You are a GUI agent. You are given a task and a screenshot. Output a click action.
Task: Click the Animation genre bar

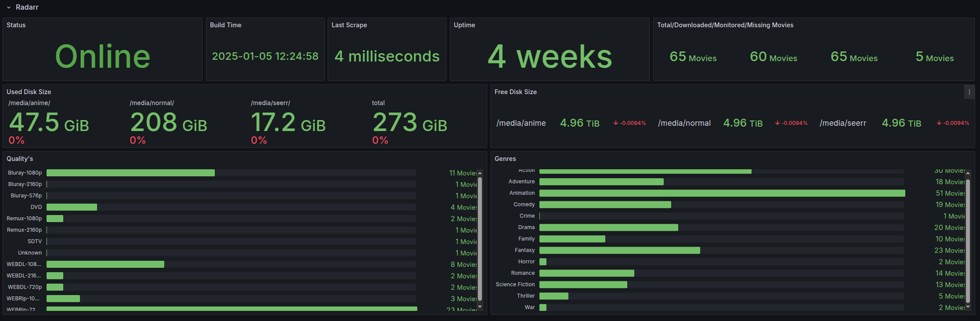click(722, 193)
